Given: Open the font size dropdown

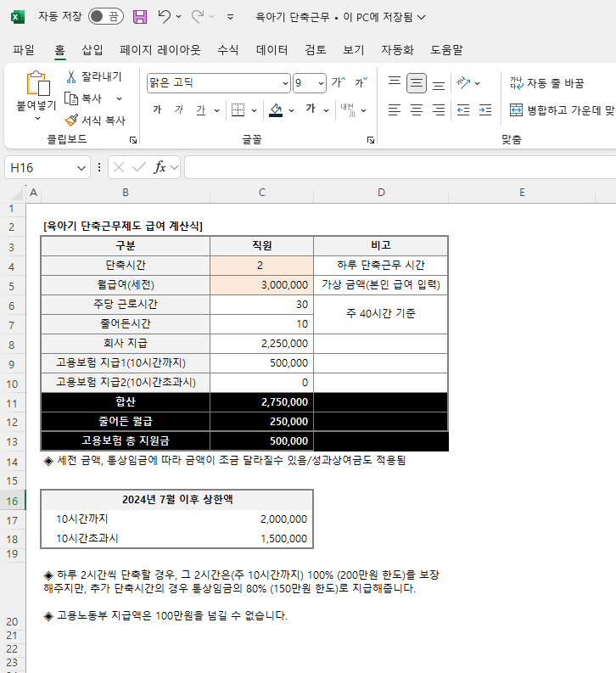Looking at the screenshot, I should (x=322, y=83).
